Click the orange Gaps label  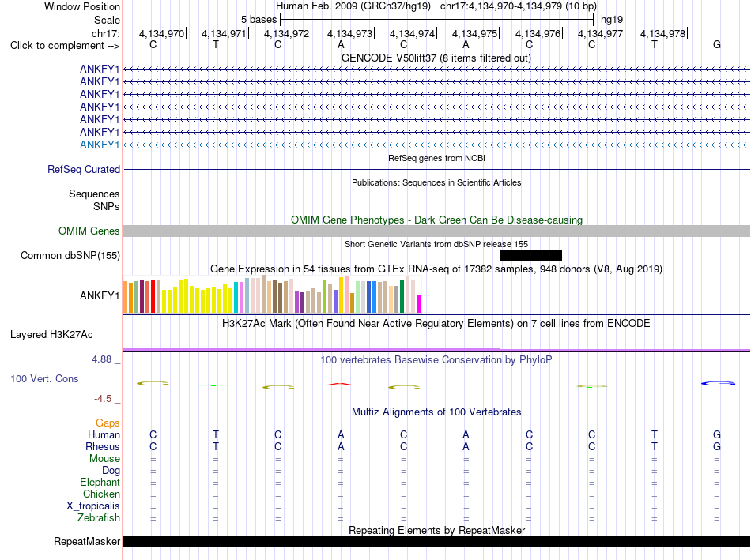click(x=108, y=423)
